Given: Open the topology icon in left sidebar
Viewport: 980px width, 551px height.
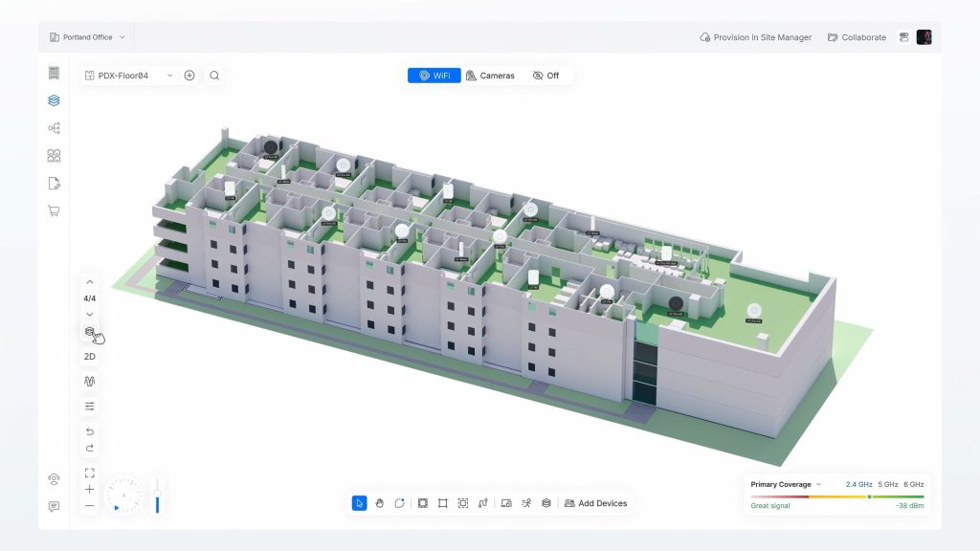Looking at the screenshot, I should point(54,128).
